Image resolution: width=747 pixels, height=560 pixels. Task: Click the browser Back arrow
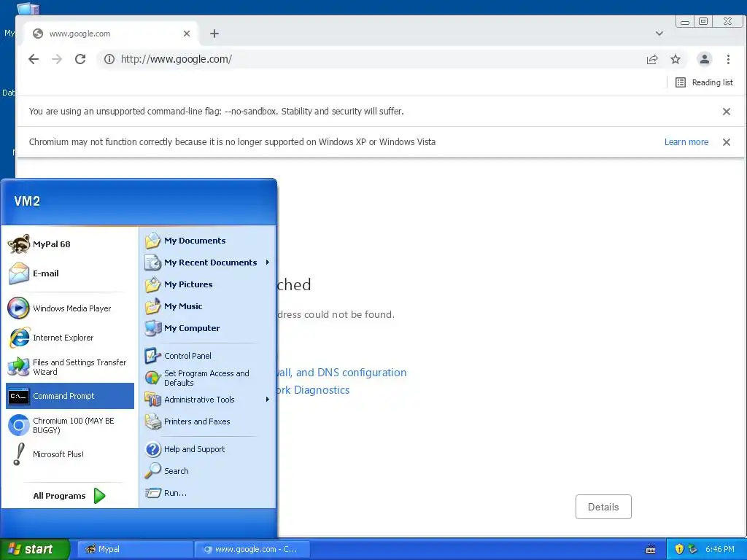[x=34, y=59]
